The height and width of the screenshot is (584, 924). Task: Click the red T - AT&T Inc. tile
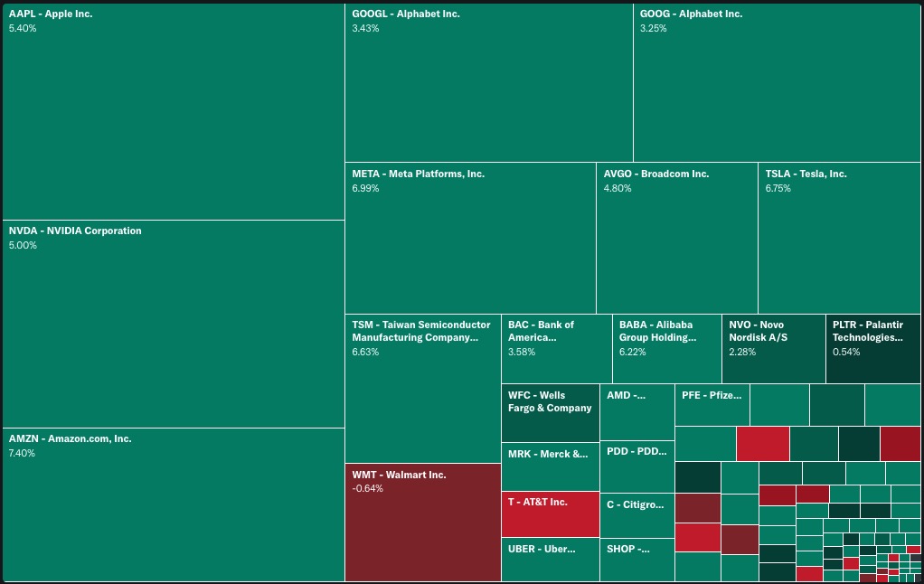pos(551,514)
